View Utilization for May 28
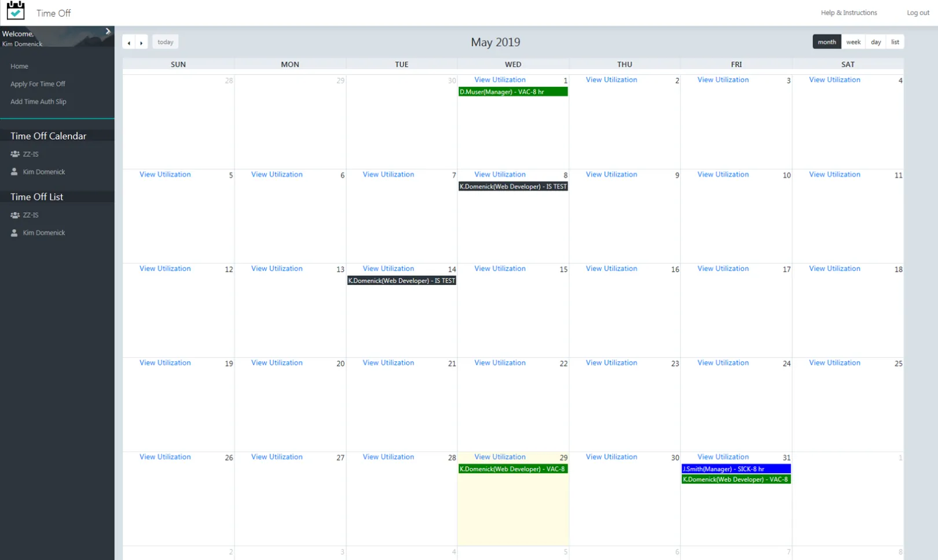The image size is (938, 560). (389, 457)
